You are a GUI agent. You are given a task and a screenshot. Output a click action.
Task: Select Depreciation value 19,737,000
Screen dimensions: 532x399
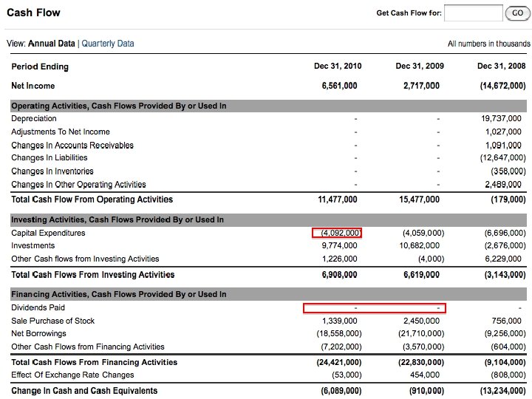501,118
